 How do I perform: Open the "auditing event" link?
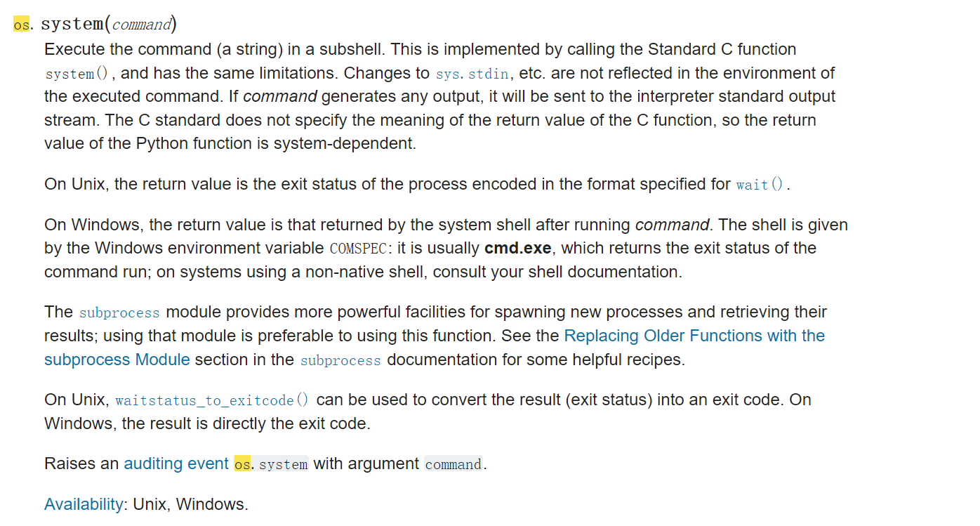coord(176,463)
